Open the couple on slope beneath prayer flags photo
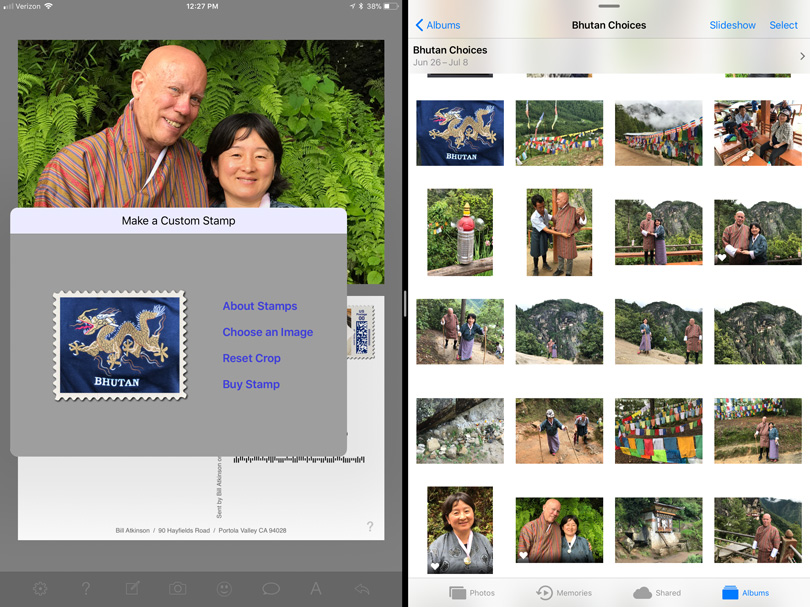The width and height of the screenshot is (810, 607). (758, 431)
